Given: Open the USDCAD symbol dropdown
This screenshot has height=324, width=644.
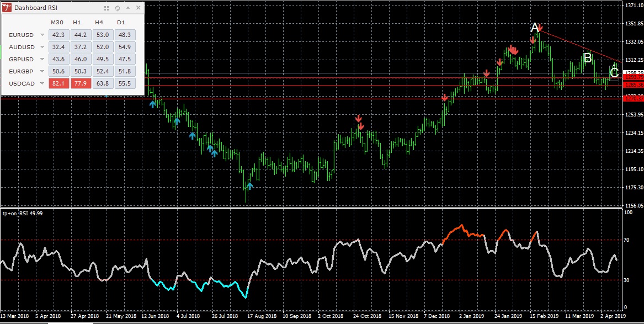Looking at the screenshot, I should point(42,83).
